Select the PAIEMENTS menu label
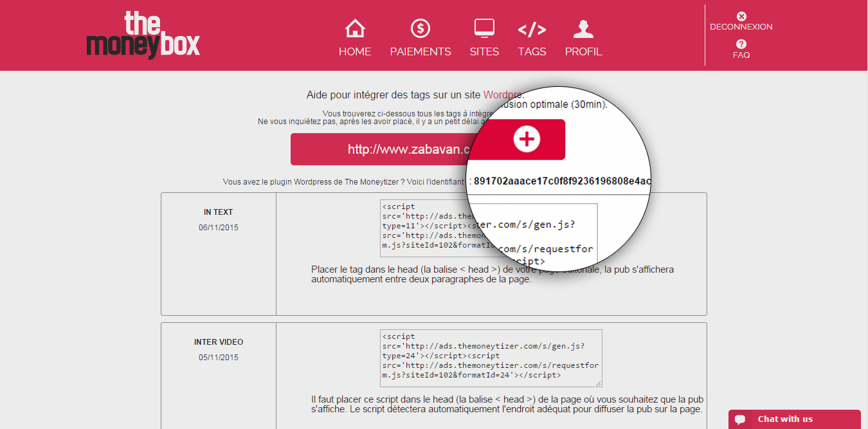 [x=420, y=52]
